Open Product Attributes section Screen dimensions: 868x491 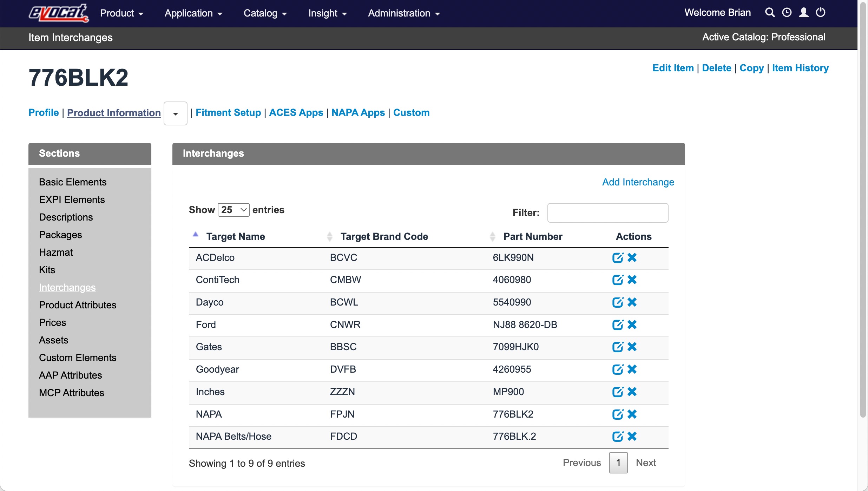click(78, 305)
